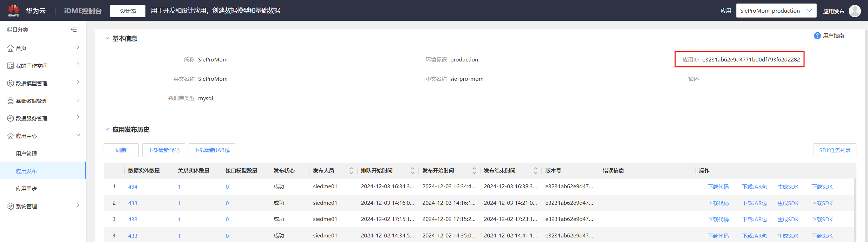868x242 pixels.
Task: Open User Management in sidebar
Action: tap(26, 153)
